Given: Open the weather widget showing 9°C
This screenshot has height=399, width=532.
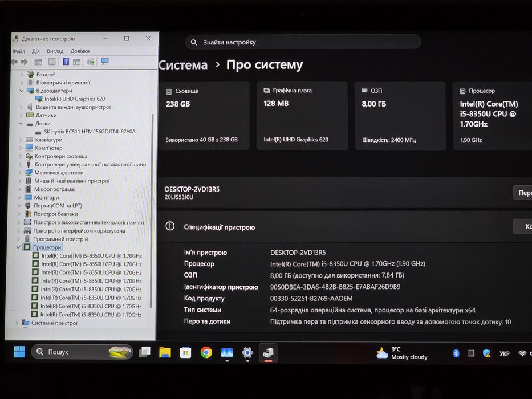Looking at the screenshot, I should [x=402, y=353].
